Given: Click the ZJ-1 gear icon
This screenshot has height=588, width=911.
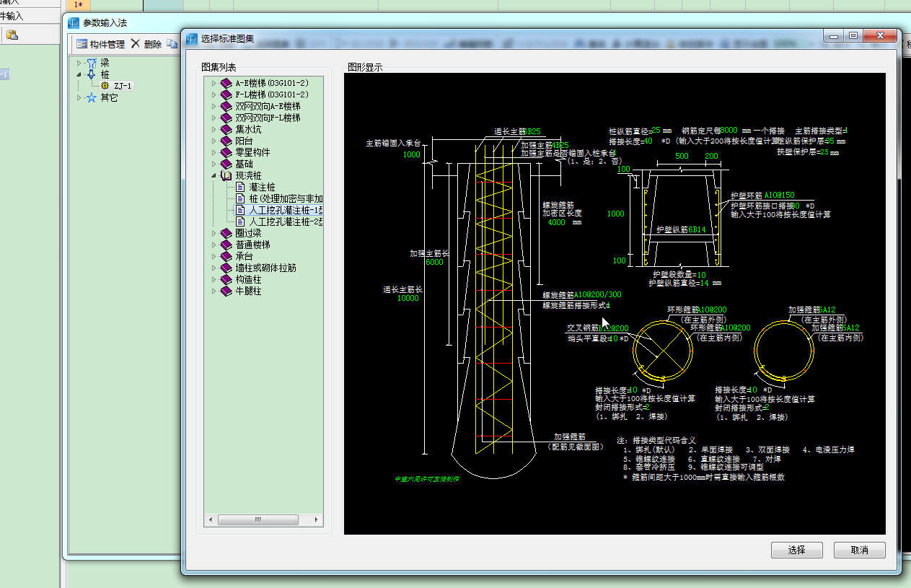Looking at the screenshot, I should point(105,86).
